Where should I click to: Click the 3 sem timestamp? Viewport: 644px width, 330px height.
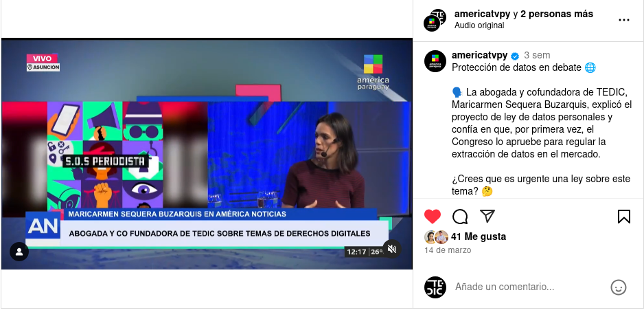pos(537,55)
